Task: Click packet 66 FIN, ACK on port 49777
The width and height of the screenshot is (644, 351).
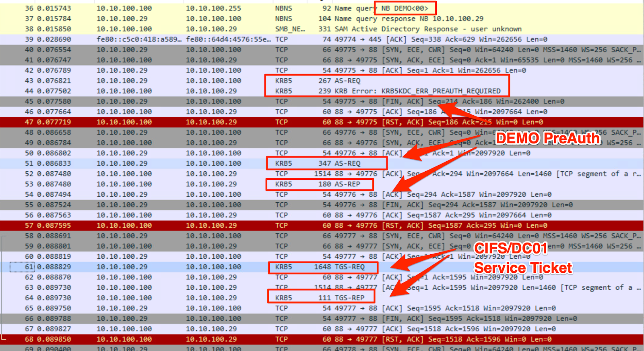Action: 242,319
